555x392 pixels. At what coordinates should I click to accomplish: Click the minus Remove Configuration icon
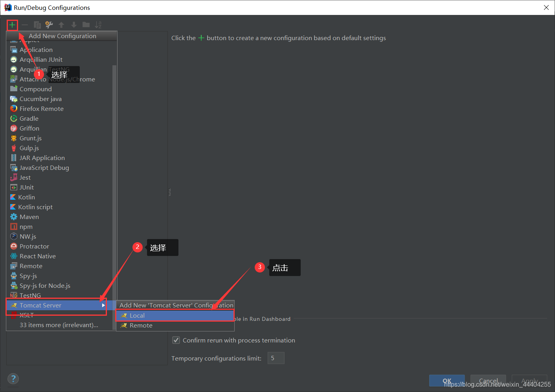pos(25,25)
